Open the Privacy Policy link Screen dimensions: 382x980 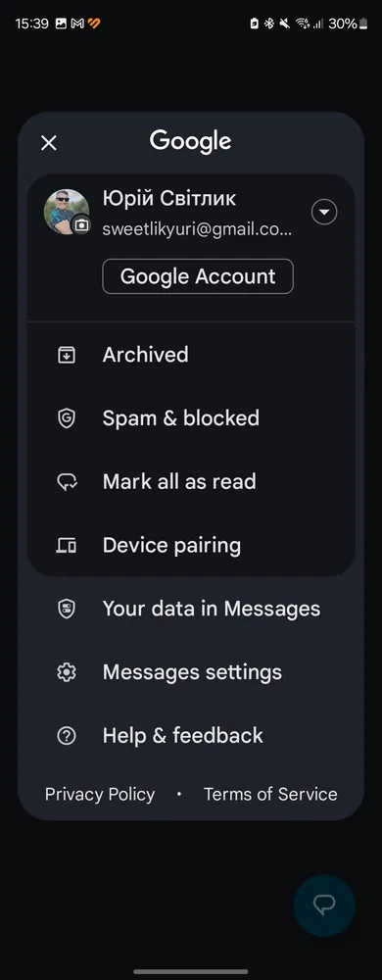(100, 794)
